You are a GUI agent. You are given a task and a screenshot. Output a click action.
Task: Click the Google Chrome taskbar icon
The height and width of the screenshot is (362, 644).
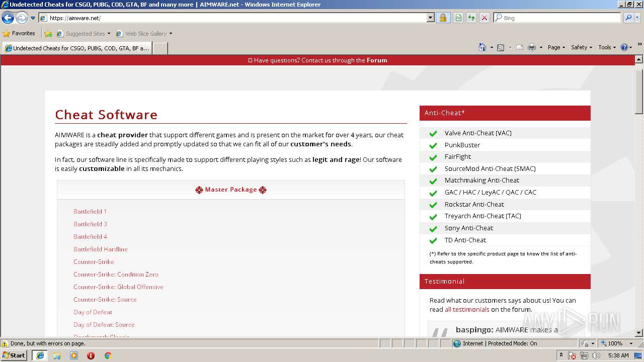click(x=108, y=355)
